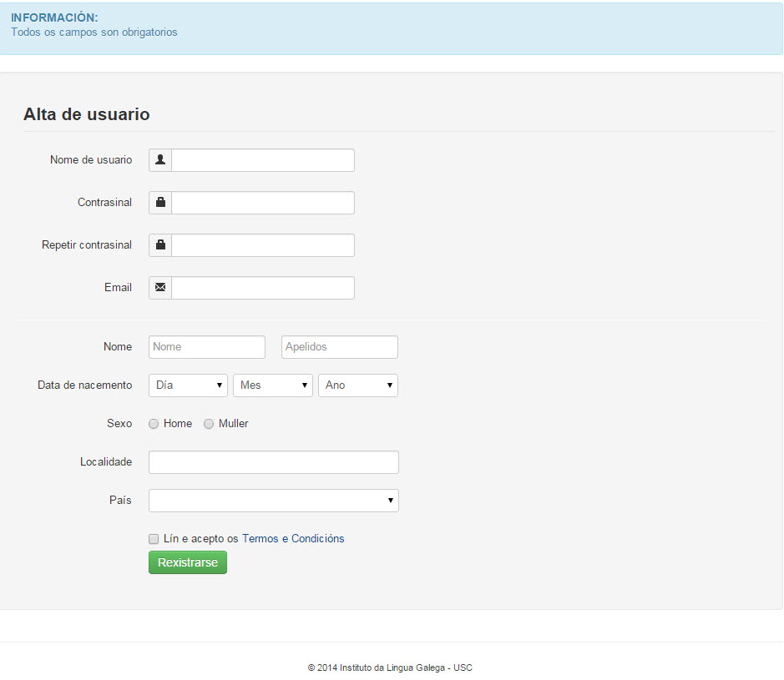
Task: Open the Día dropdown
Action: coord(188,385)
